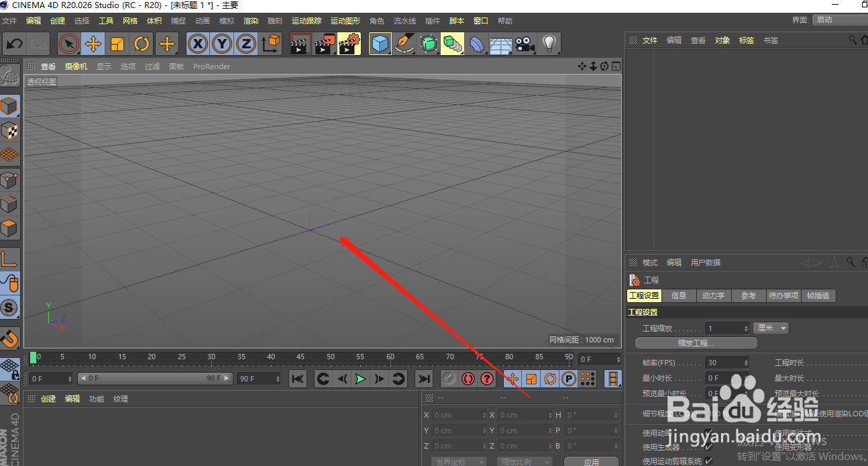Select the Live Selection tool
The height and width of the screenshot is (466, 868).
(69, 45)
